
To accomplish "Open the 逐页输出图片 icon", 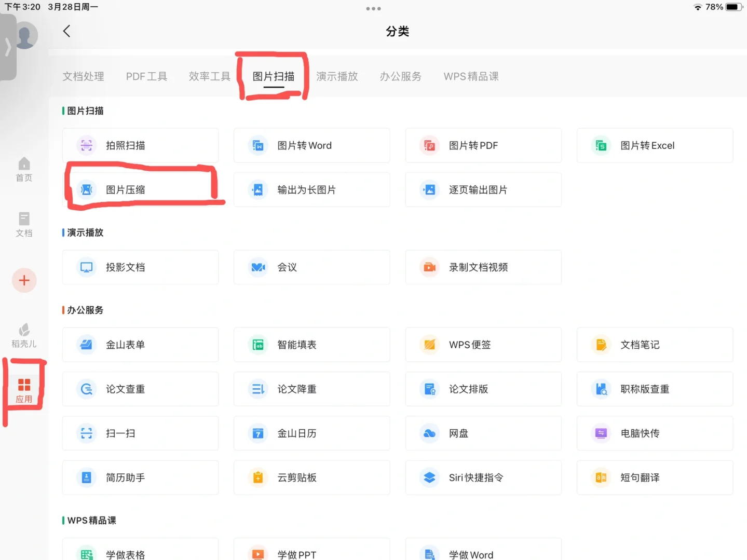I will 429,189.
